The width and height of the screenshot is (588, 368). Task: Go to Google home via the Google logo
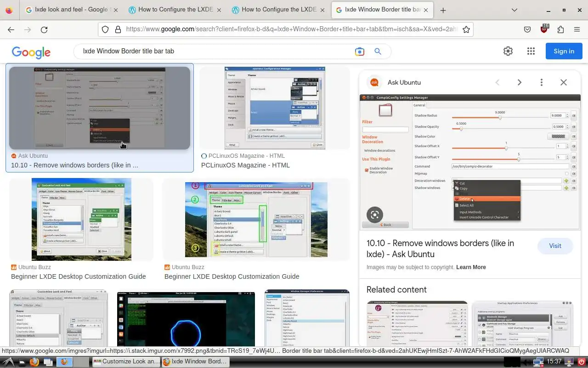pyautogui.click(x=31, y=52)
